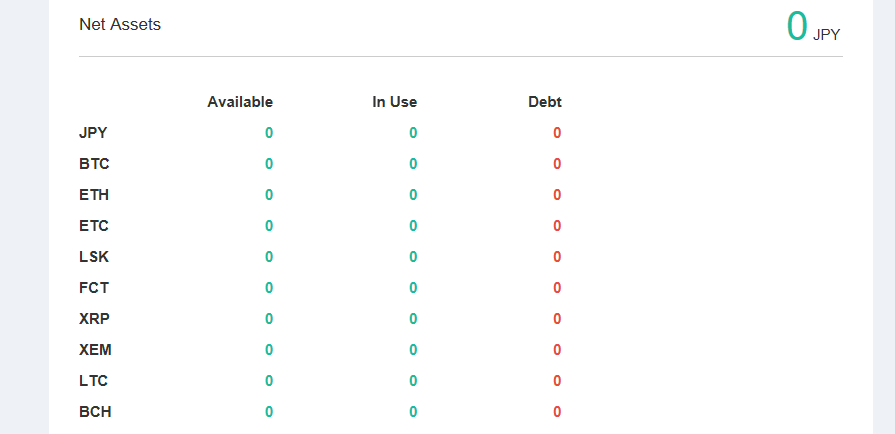Click the Net Assets heading

coord(120,25)
